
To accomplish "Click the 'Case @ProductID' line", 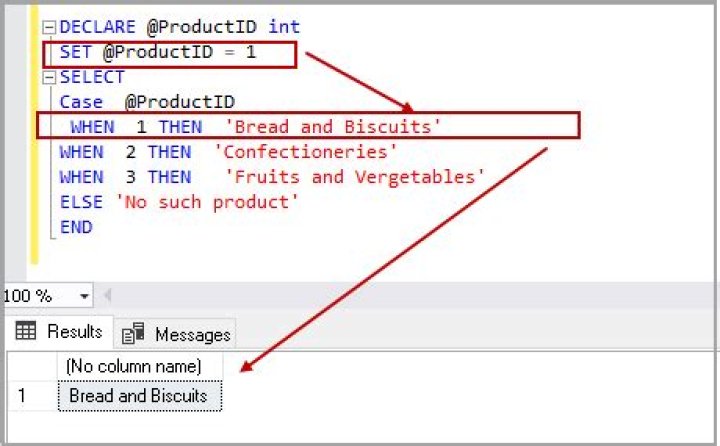I will click(x=146, y=102).
